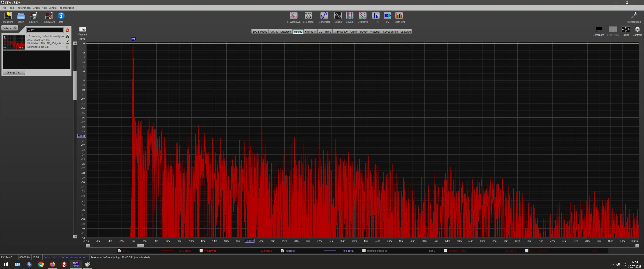
Task: Open the Overlays window
Action: tap(363, 18)
